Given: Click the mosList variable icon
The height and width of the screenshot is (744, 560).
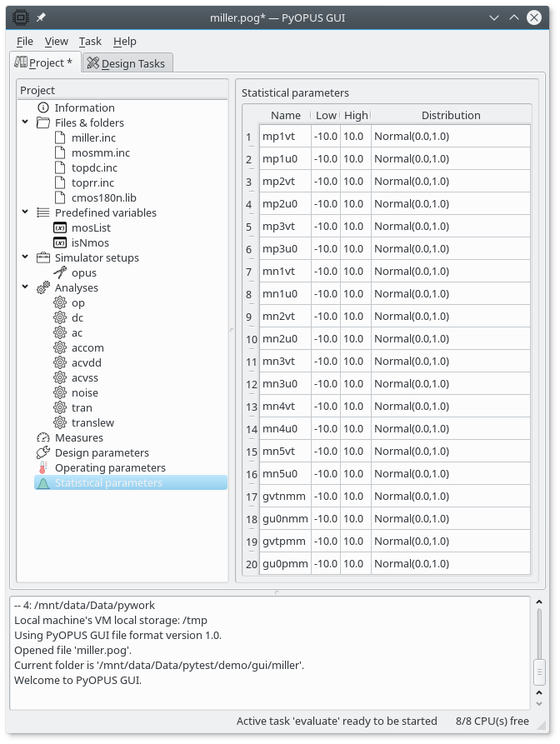Looking at the screenshot, I should [x=60, y=227].
